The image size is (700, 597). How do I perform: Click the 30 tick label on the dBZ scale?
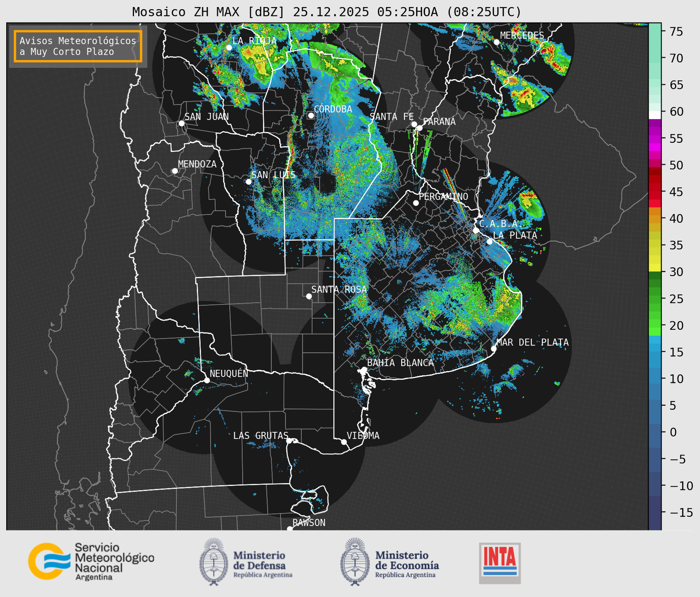676,272
